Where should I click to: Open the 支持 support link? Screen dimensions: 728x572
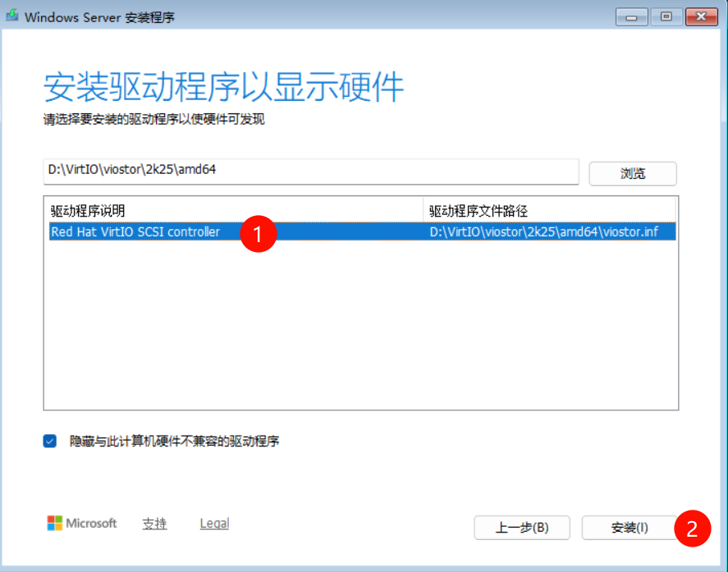pos(154,523)
